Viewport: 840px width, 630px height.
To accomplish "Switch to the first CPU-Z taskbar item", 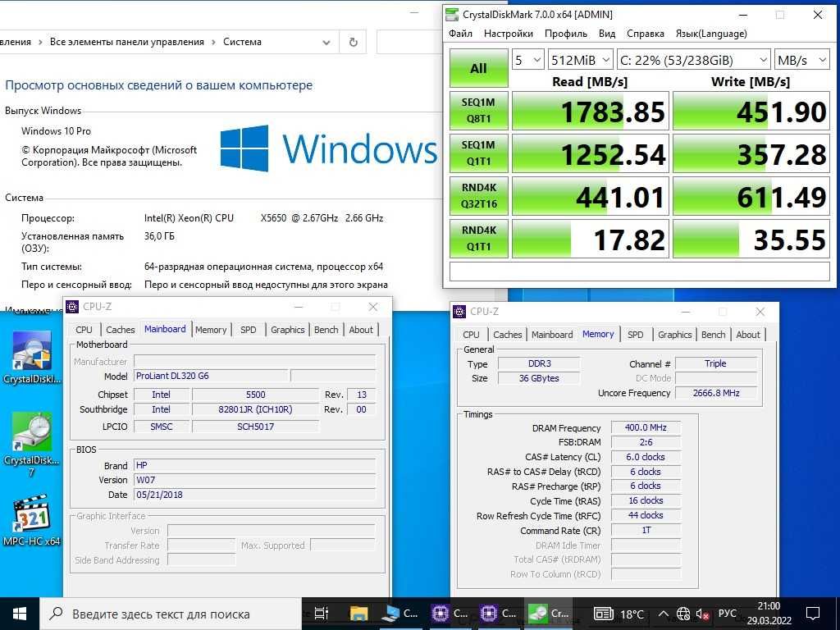I will tap(449, 614).
